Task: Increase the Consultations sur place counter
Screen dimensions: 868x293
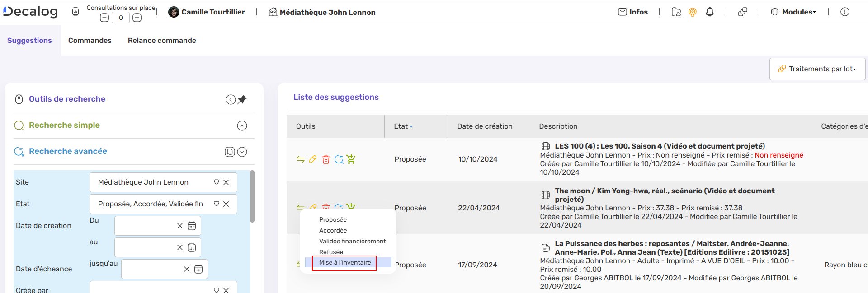Action: pos(137,18)
